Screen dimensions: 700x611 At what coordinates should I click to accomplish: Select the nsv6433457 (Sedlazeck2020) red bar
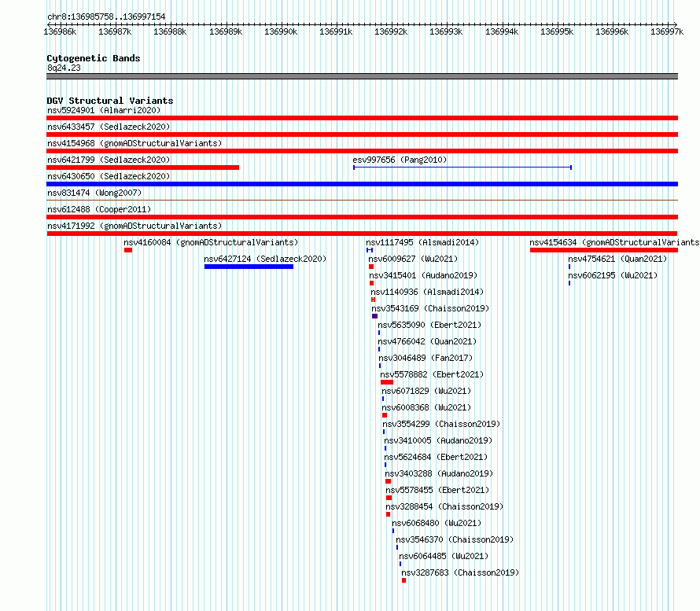click(x=362, y=134)
